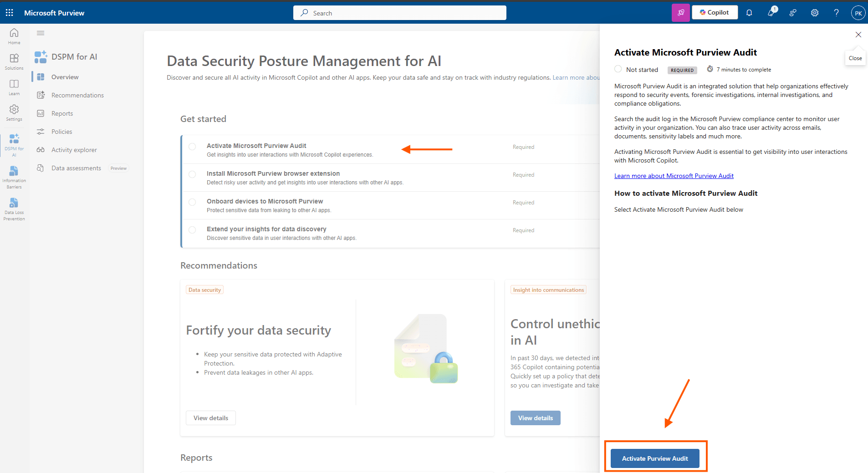Screen dimensions: 868x473
Task: Click the Policies nav icon
Action: pyautogui.click(x=41, y=132)
